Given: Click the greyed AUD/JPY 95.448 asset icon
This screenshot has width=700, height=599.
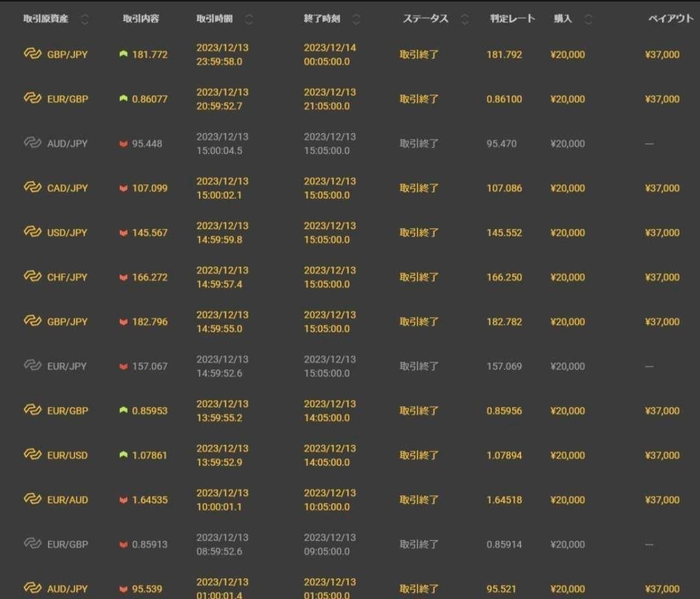Looking at the screenshot, I should click(x=32, y=143).
